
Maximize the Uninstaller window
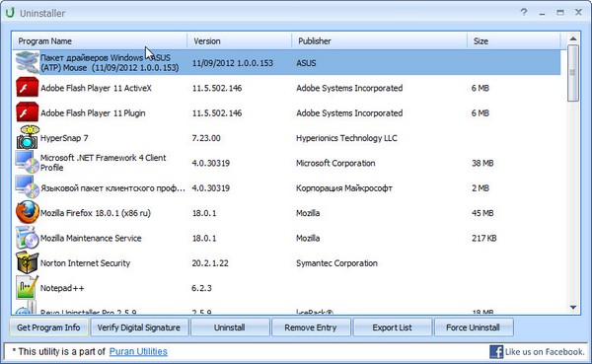560,13
